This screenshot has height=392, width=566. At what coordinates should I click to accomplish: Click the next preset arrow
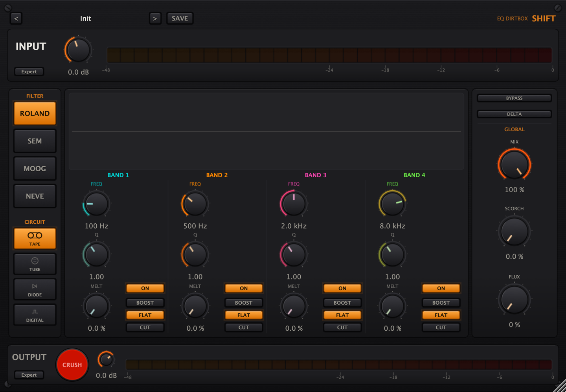[155, 18]
